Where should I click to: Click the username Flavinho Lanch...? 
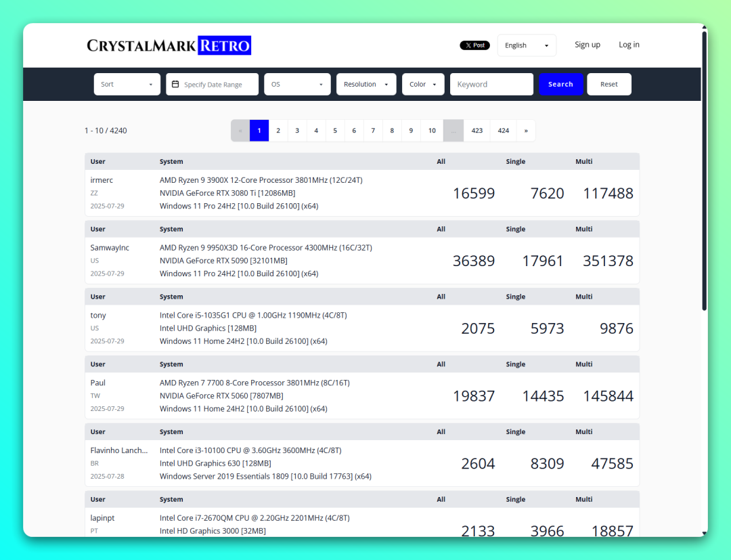(x=119, y=450)
